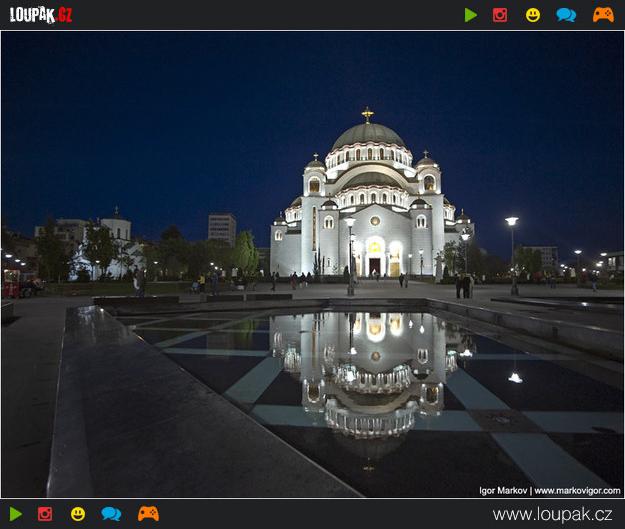Screen dimensions: 625x529
Task: Click the orange gamepad icon in top bar
Action: 603,15
